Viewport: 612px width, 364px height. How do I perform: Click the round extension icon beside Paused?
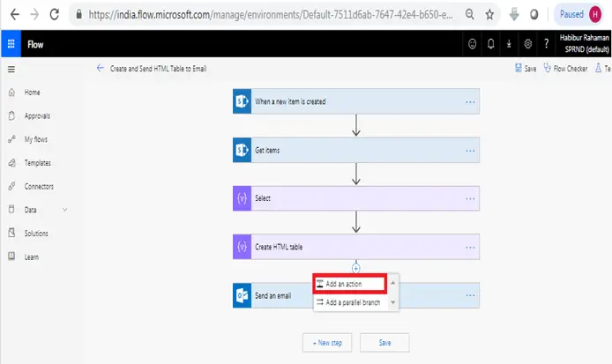(x=534, y=15)
